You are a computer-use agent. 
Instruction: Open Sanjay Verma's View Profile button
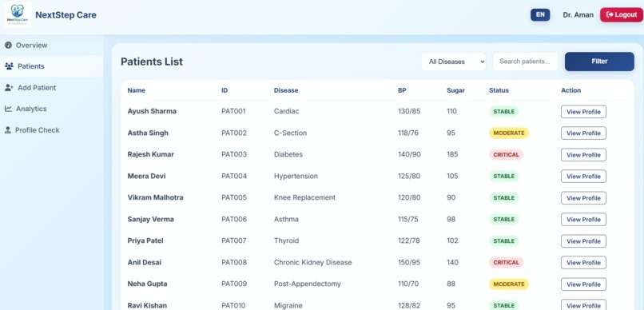(x=583, y=219)
